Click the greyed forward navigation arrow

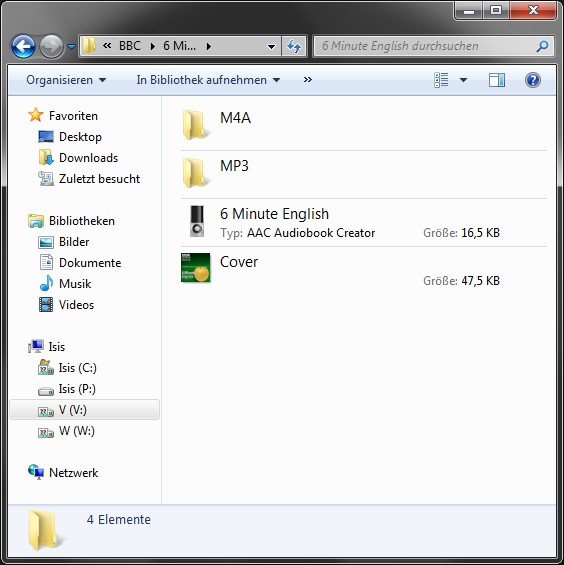(51, 46)
